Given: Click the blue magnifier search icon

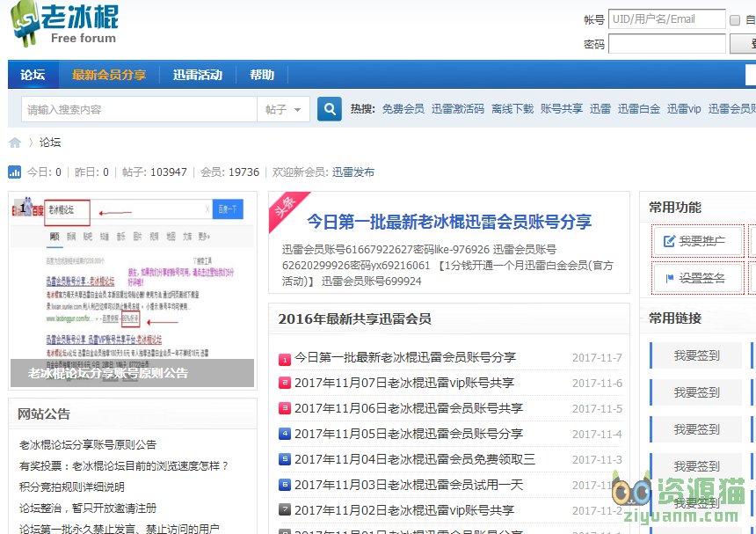Looking at the screenshot, I should (x=329, y=108).
